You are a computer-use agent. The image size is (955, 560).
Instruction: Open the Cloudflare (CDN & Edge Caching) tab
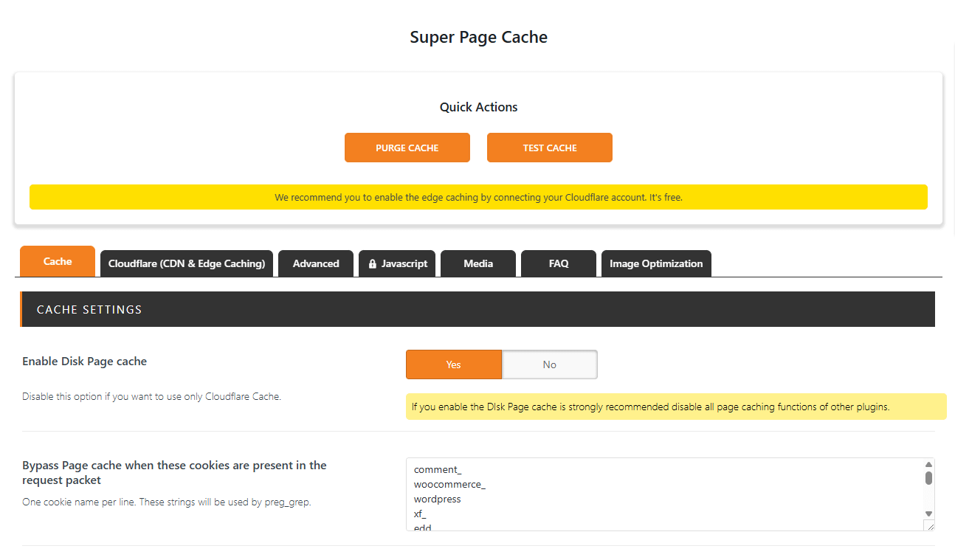(187, 263)
